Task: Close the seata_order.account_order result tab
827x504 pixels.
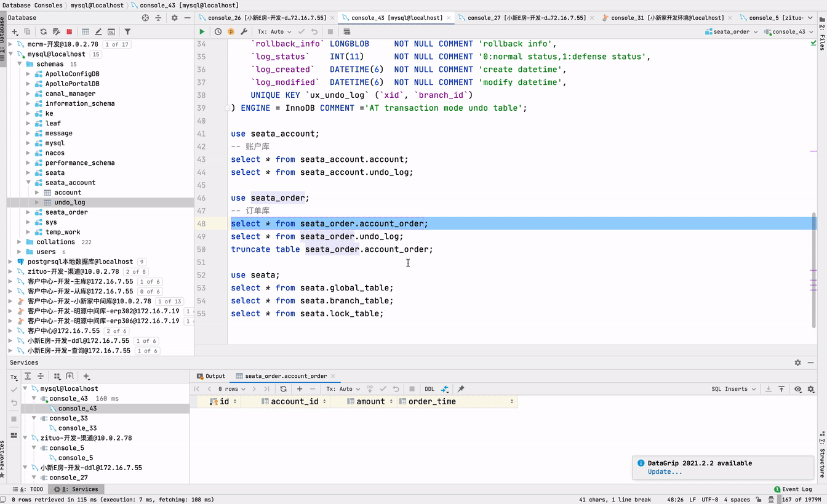Action: (333, 376)
